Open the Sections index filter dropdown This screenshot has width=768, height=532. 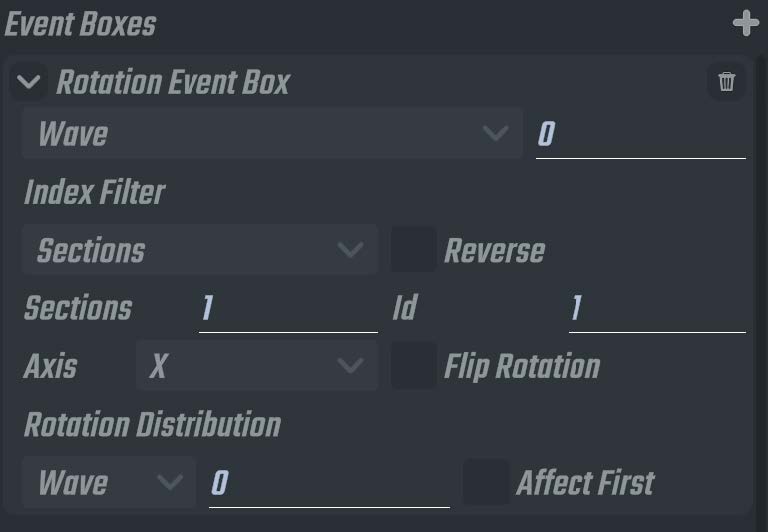click(x=200, y=249)
